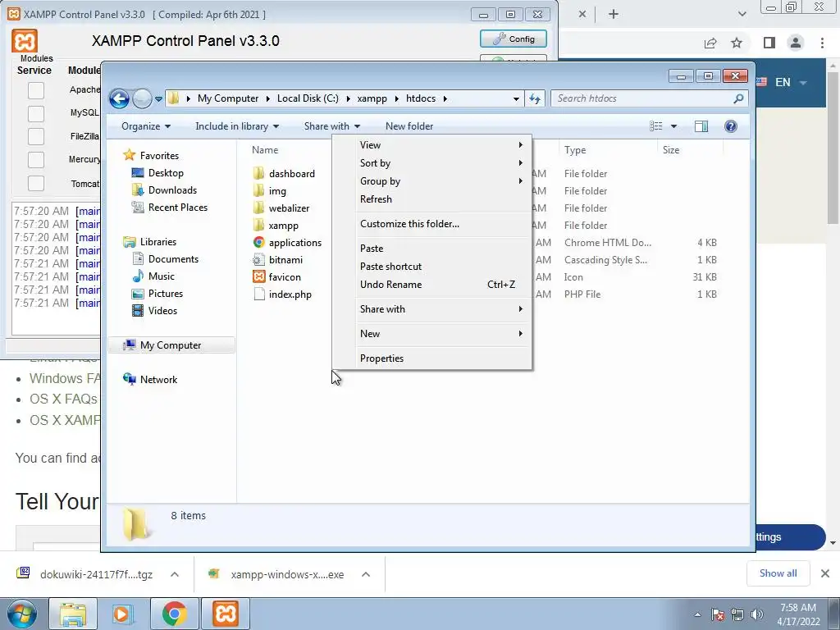Click the Explorer Back navigation arrow
This screenshot has height=630, width=840.
tap(119, 98)
